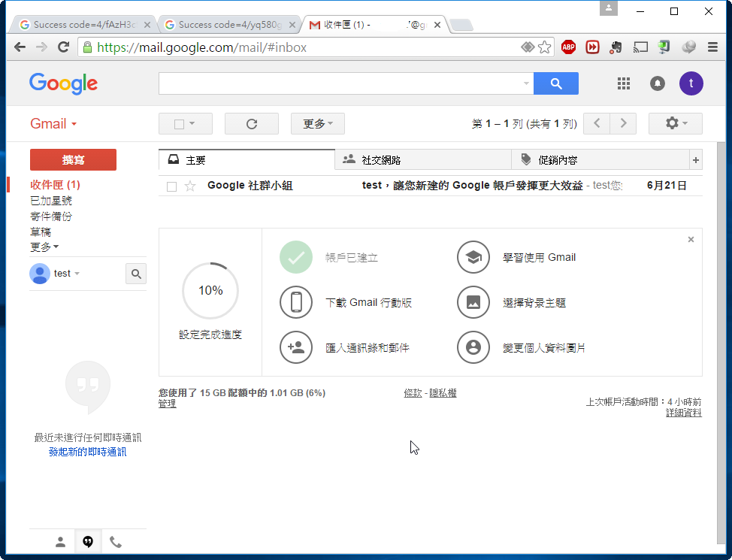Click the blue search mail button
This screenshot has height=560, width=732.
pos(556,83)
